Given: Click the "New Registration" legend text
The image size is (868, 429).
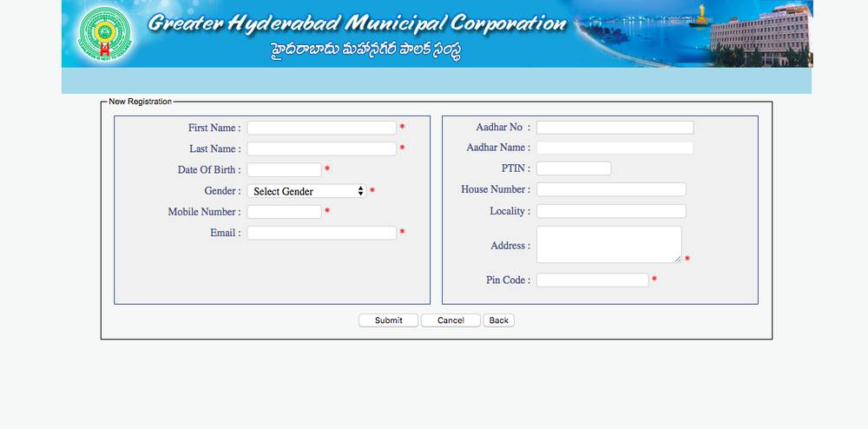Looking at the screenshot, I should (x=140, y=102).
